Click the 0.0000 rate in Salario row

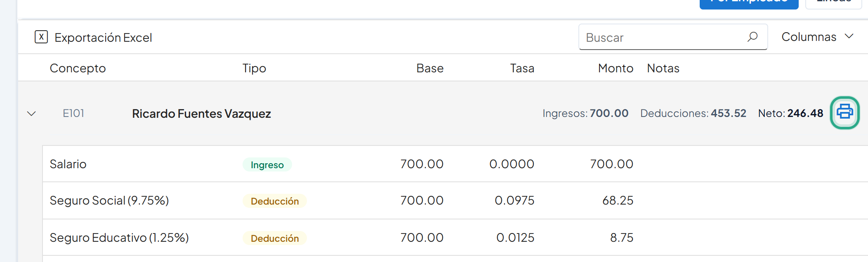512,164
